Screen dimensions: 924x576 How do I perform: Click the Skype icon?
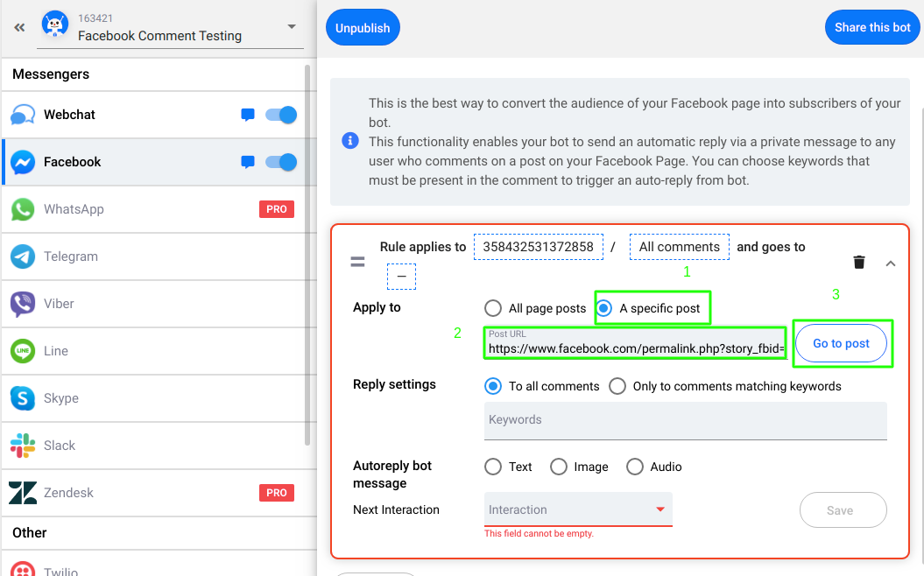pyautogui.click(x=23, y=398)
